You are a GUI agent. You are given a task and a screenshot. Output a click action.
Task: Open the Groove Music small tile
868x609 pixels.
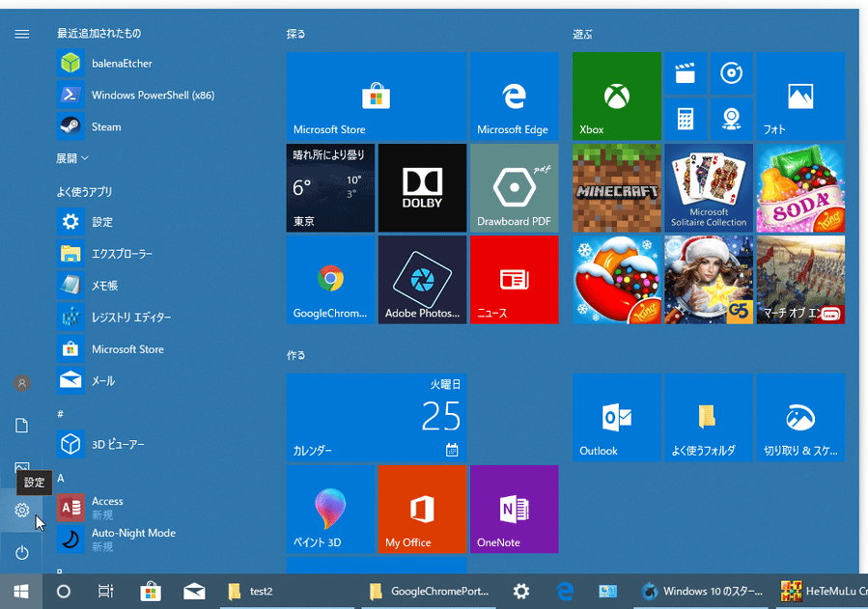coord(732,73)
